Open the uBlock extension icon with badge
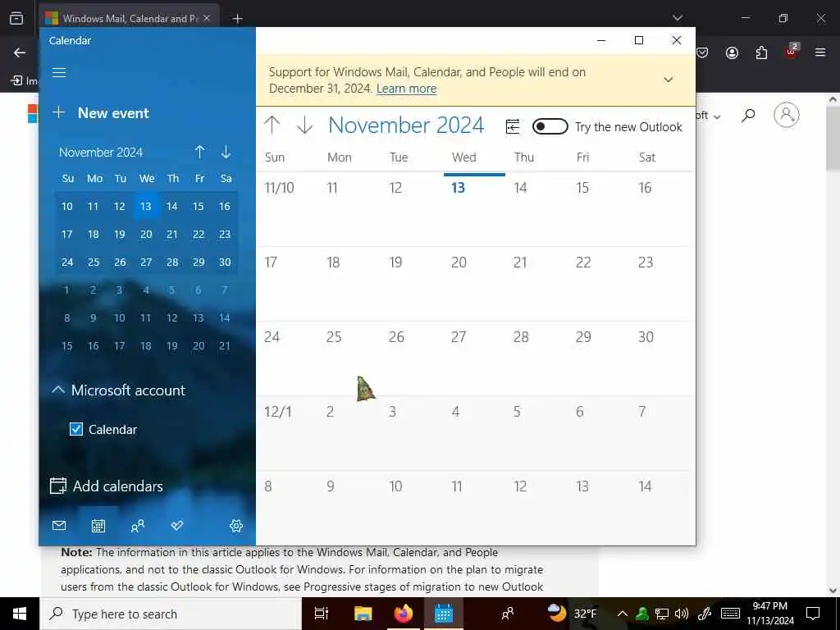Viewport: 840px width, 630px height. point(792,52)
